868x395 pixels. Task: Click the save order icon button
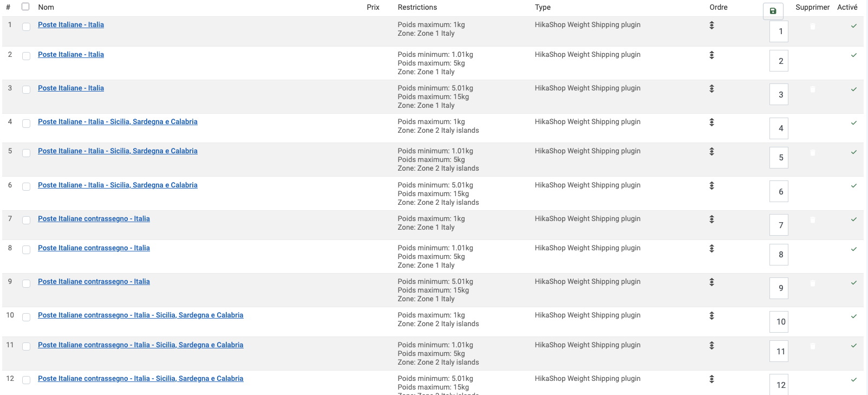click(773, 11)
